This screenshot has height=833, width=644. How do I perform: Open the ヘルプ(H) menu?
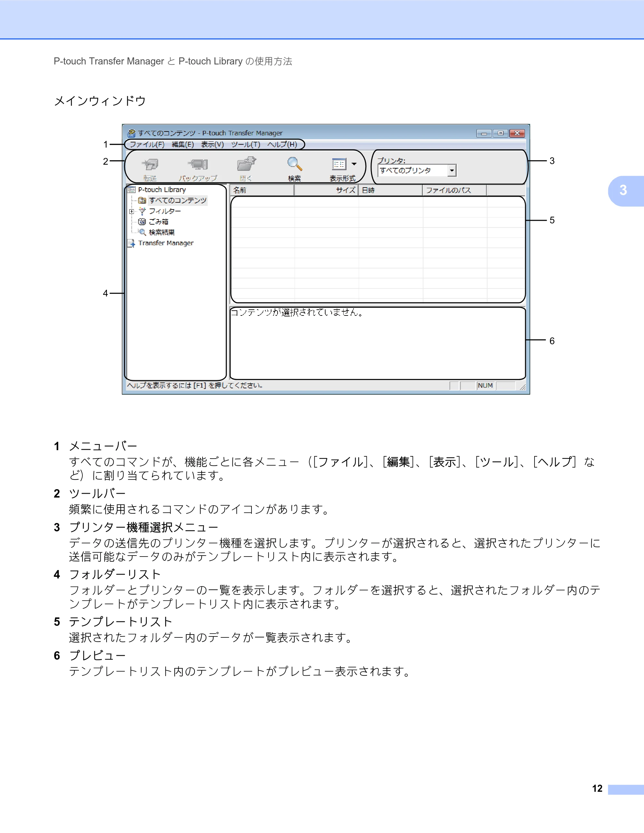pyautogui.click(x=282, y=145)
